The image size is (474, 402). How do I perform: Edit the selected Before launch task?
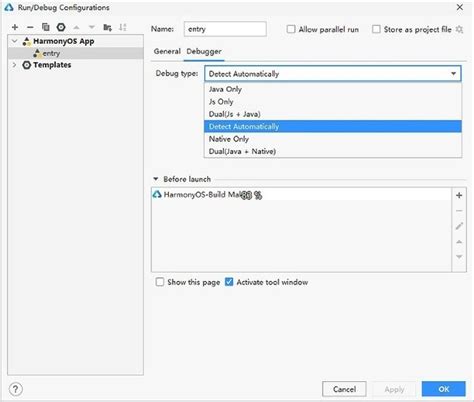(x=459, y=226)
